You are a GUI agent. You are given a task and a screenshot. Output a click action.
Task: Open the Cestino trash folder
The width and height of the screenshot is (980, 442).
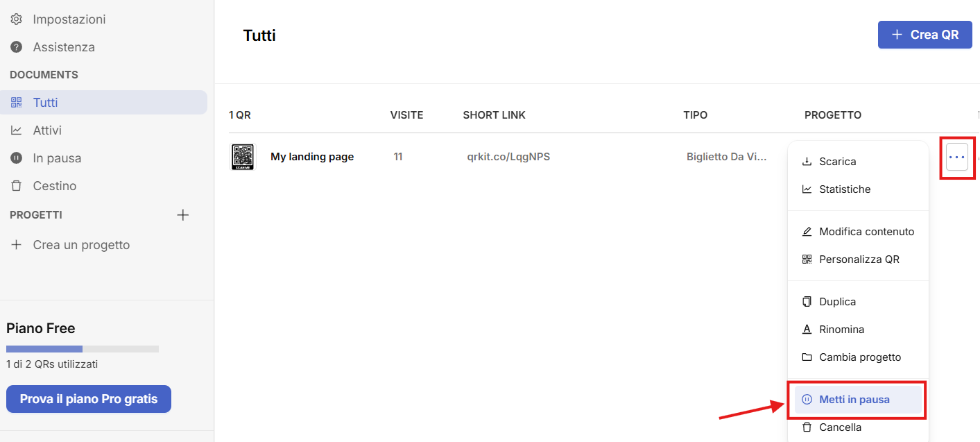[x=54, y=186]
